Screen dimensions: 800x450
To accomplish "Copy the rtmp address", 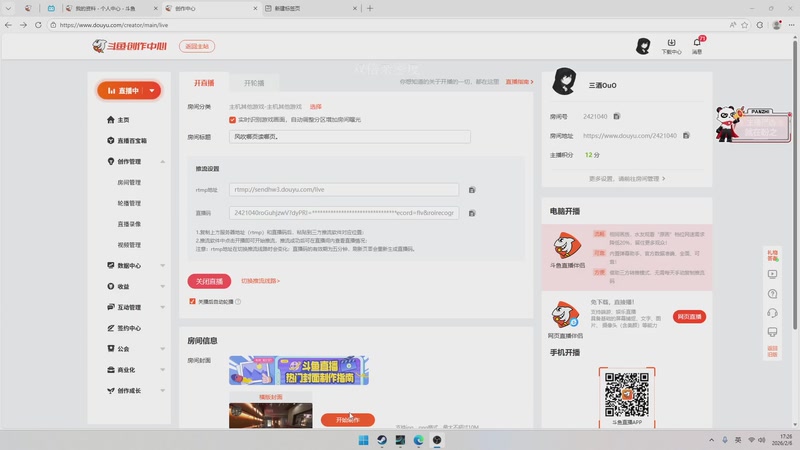I will (x=472, y=190).
